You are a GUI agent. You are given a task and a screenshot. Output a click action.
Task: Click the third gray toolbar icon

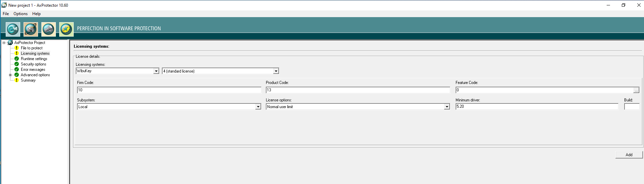click(48, 29)
